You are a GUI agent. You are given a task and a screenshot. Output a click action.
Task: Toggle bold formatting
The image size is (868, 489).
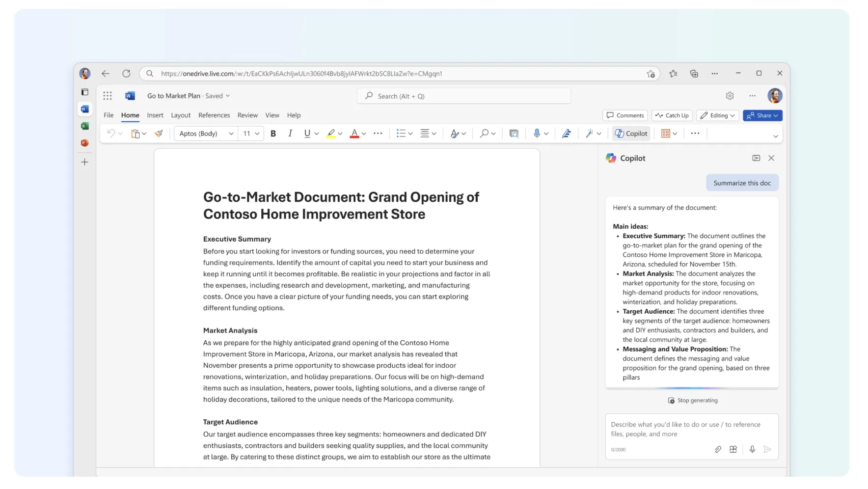click(x=273, y=134)
